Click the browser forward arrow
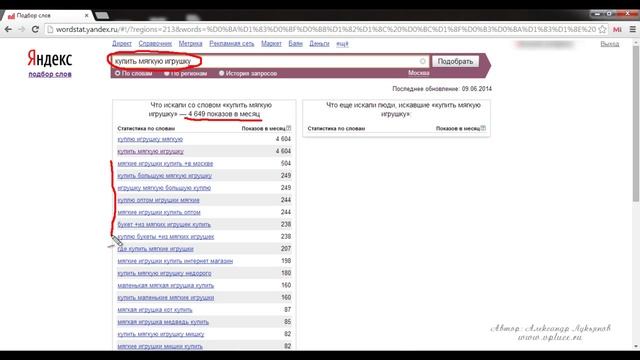640x360 pixels. [x=22, y=29]
